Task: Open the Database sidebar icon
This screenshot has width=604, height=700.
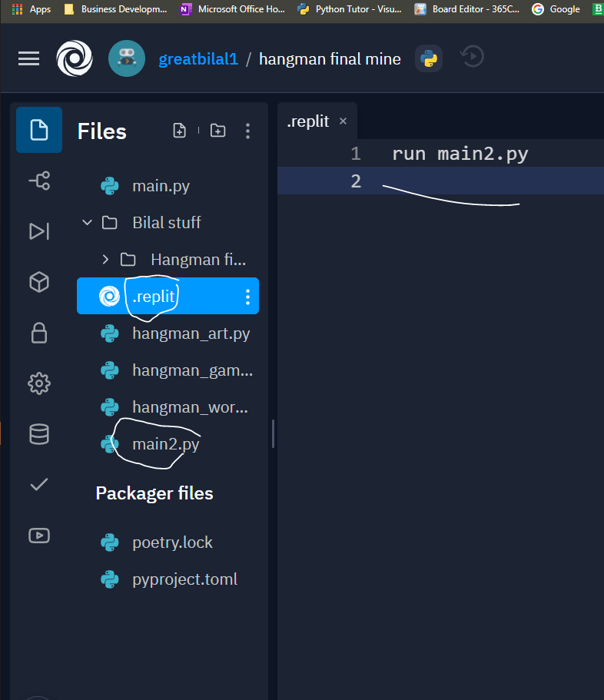Action: coord(39,434)
